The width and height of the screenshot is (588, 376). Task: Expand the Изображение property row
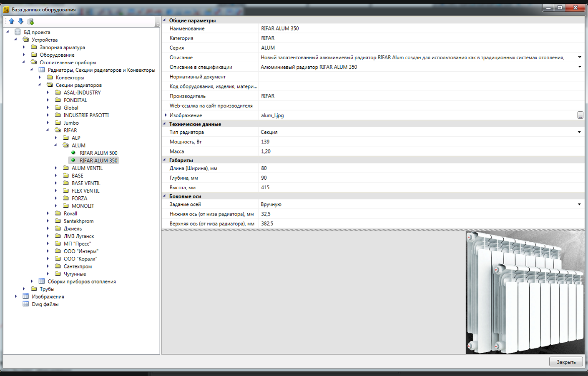click(x=166, y=115)
